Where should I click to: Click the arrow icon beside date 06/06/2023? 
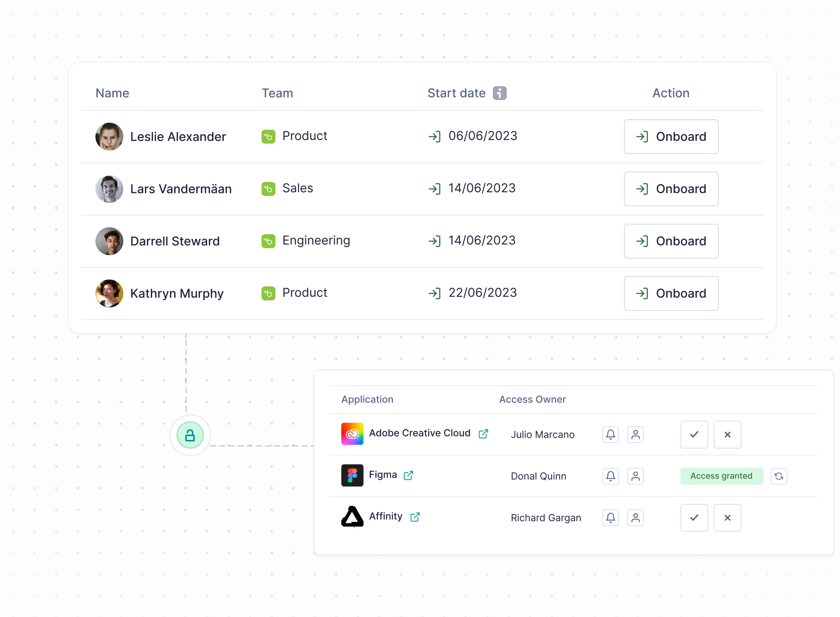tap(435, 136)
